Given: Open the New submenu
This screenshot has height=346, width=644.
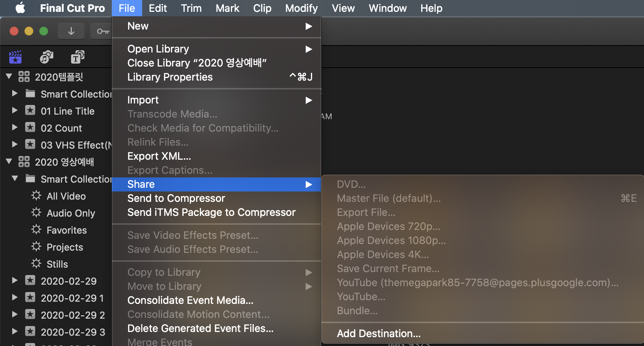Looking at the screenshot, I should (217, 26).
